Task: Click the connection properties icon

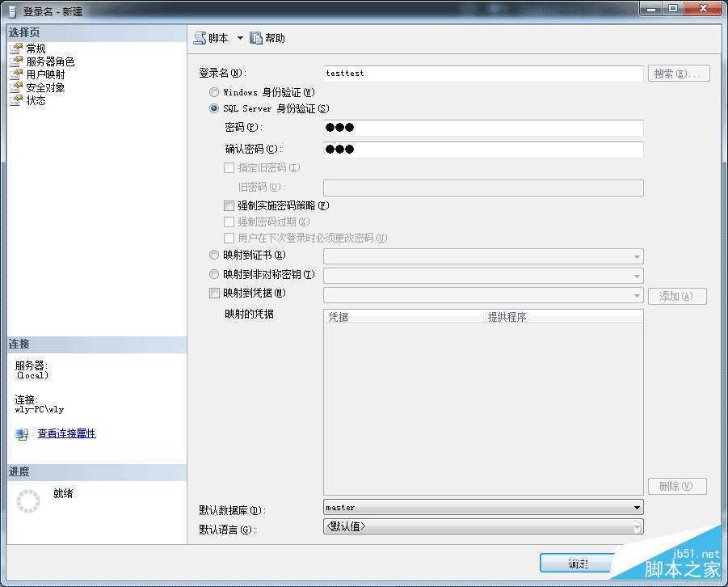Action: [x=22, y=434]
